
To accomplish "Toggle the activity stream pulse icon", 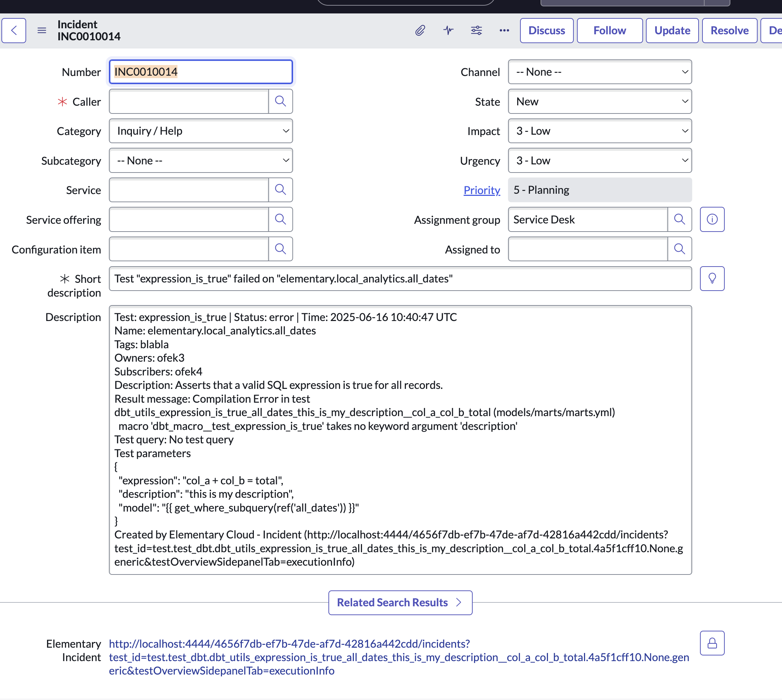I will (449, 30).
